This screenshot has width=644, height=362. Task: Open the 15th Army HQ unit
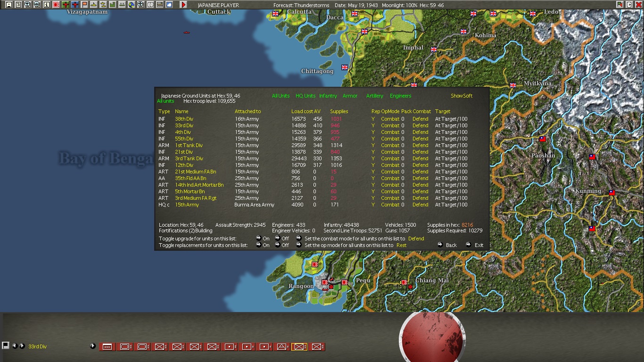point(187,205)
